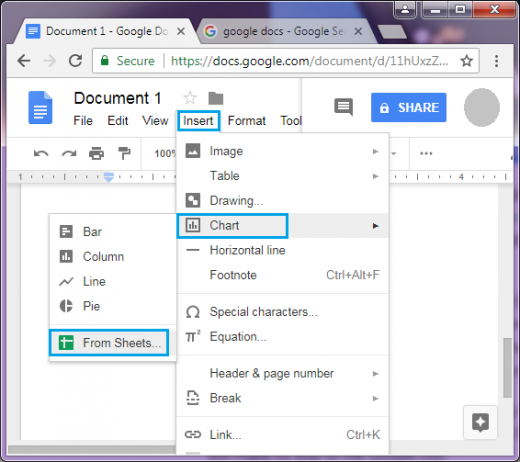Open Special characters...
This screenshot has height=462, width=520.
point(283,312)
